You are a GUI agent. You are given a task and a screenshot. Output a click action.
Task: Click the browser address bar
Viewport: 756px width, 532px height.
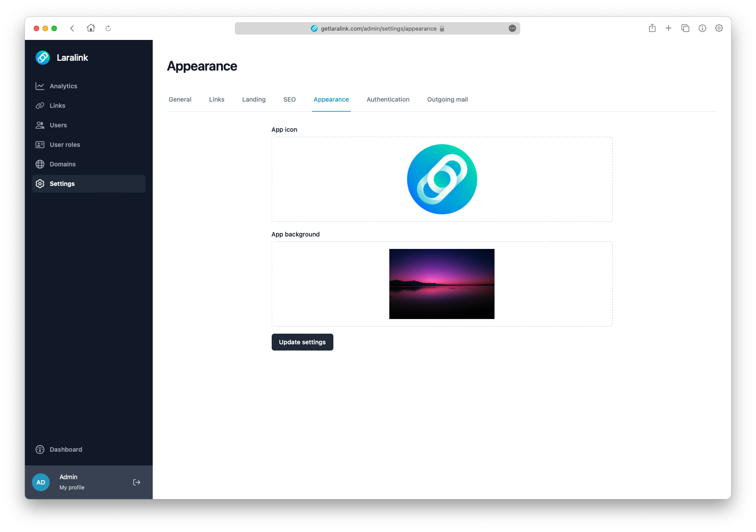pos(377,28)
